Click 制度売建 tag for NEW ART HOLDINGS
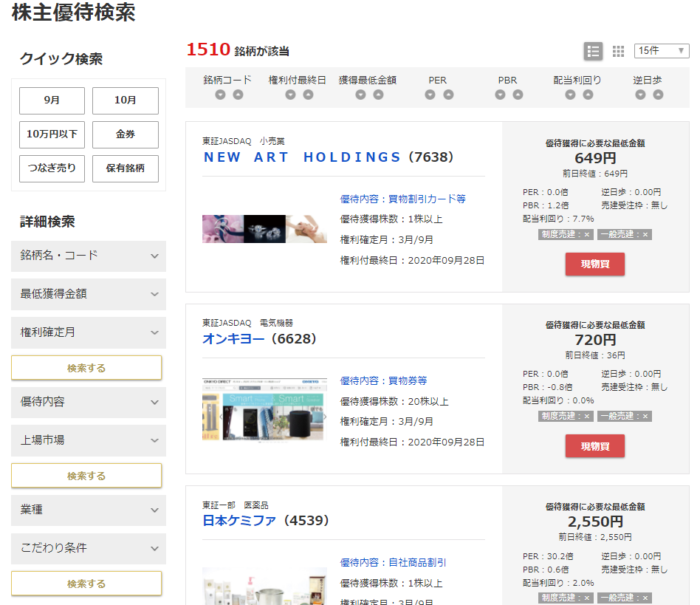 (x=566, y=234)
